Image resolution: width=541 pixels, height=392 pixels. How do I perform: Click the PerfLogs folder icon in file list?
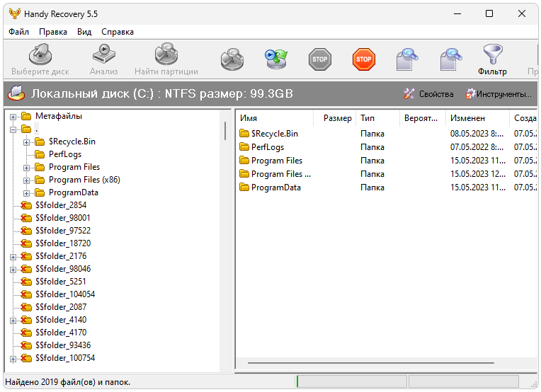point(244,147)
